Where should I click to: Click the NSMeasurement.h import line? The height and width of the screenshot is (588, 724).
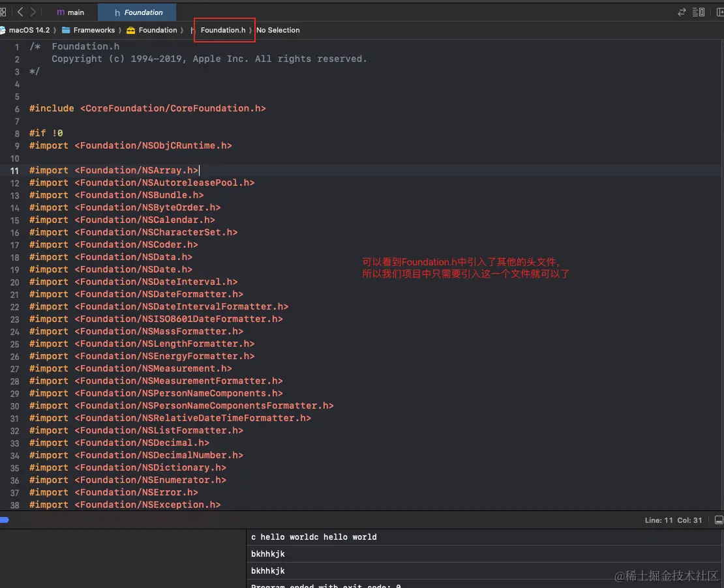coord(130,369)
